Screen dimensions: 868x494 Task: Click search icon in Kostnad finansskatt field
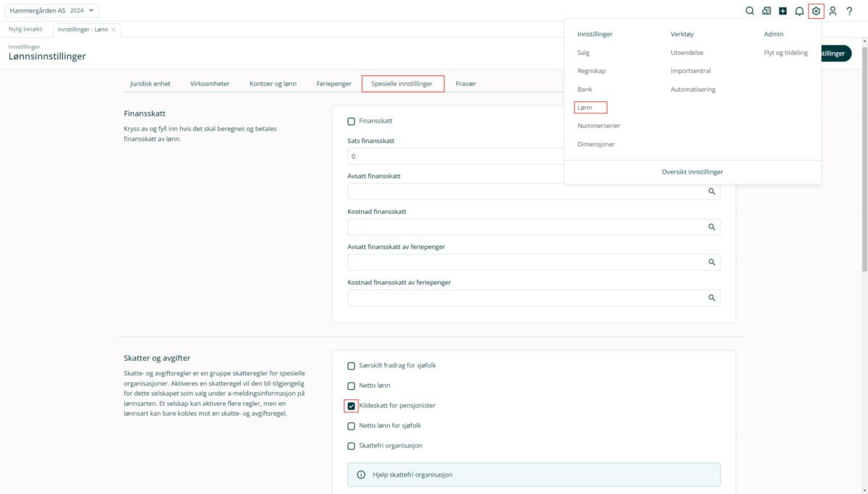click(711, 226)
